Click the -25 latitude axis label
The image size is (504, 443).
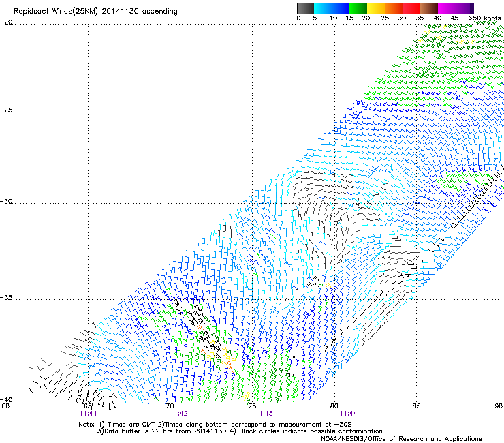click(6, 110)
